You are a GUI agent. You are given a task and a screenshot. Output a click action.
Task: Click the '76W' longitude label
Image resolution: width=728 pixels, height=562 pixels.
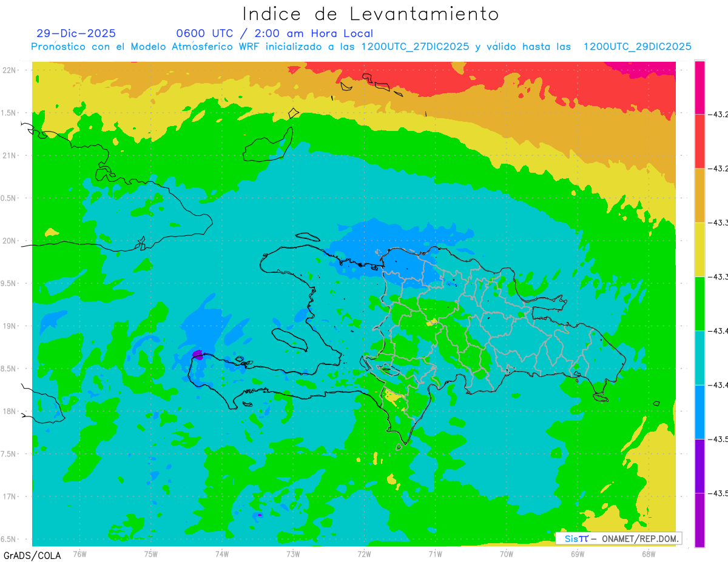(x=79, y=554)
